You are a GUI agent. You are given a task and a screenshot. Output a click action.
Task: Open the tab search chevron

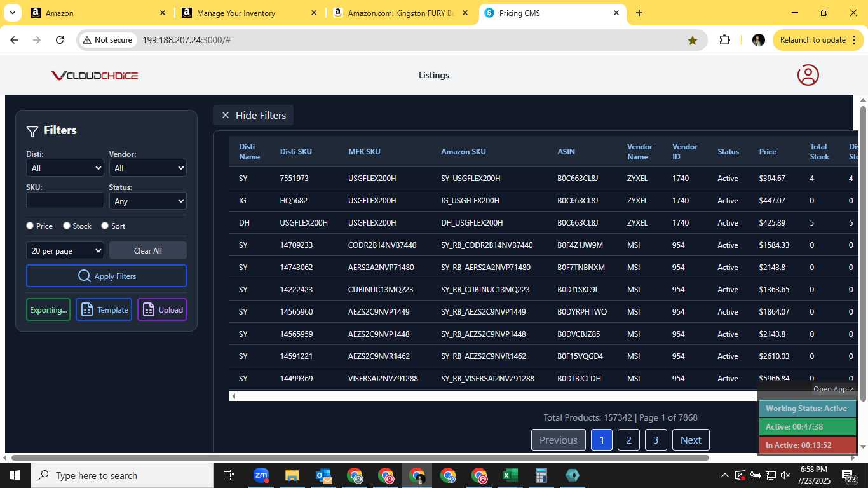(12, 13)
